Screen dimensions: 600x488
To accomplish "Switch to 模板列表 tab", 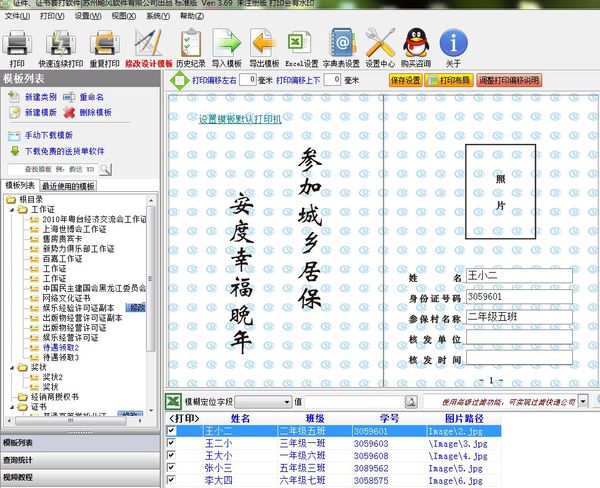I will [20, 186].
